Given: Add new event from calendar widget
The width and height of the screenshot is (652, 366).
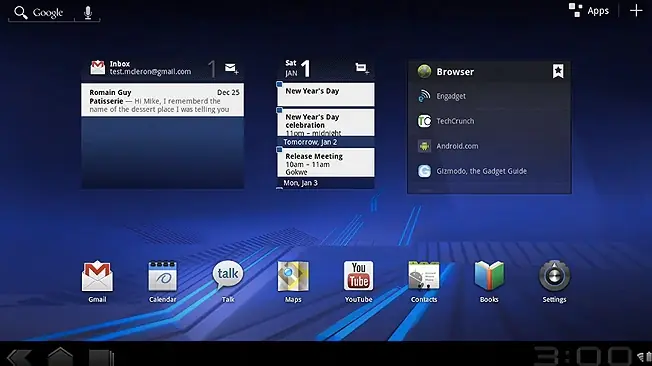Looking at the screenshot, I should [x=362, y=68].
